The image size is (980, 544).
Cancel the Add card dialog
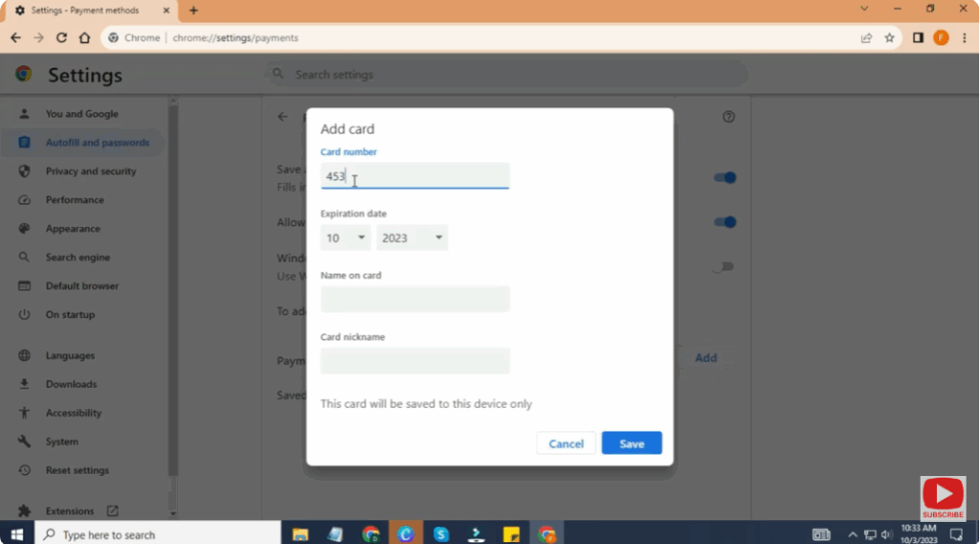567,443
